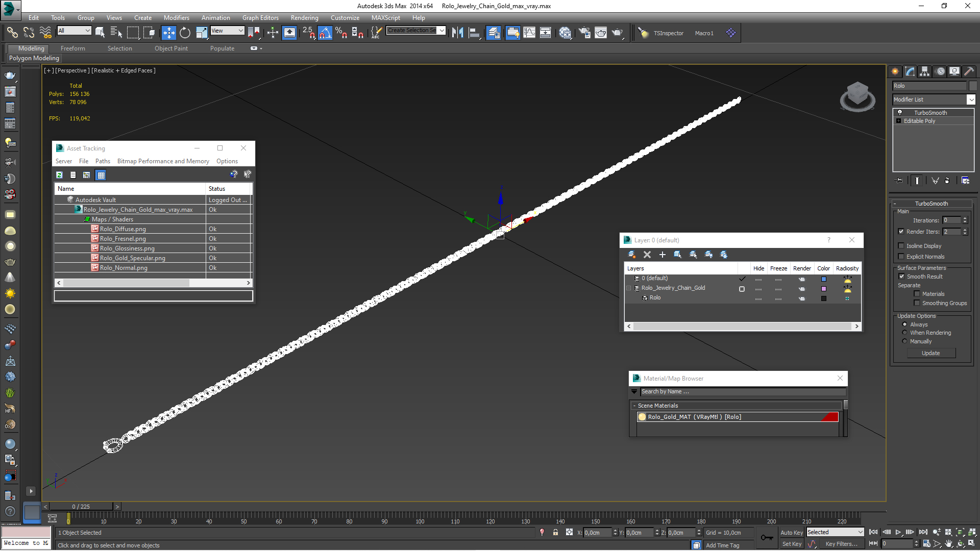Open the Layer freeze toggle icon
The height and width of the screenshot is (551, 980).
coord(778,279)
